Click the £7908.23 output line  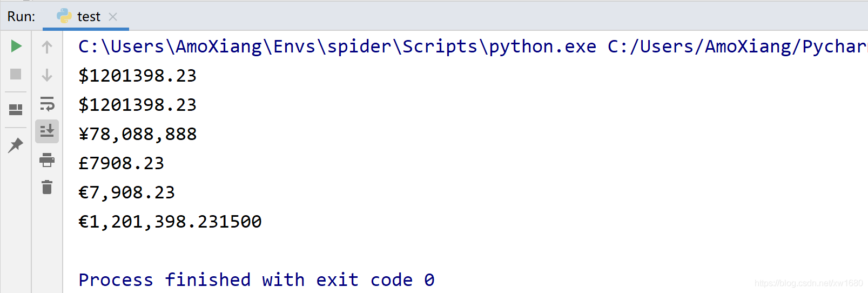pos(121,163)
